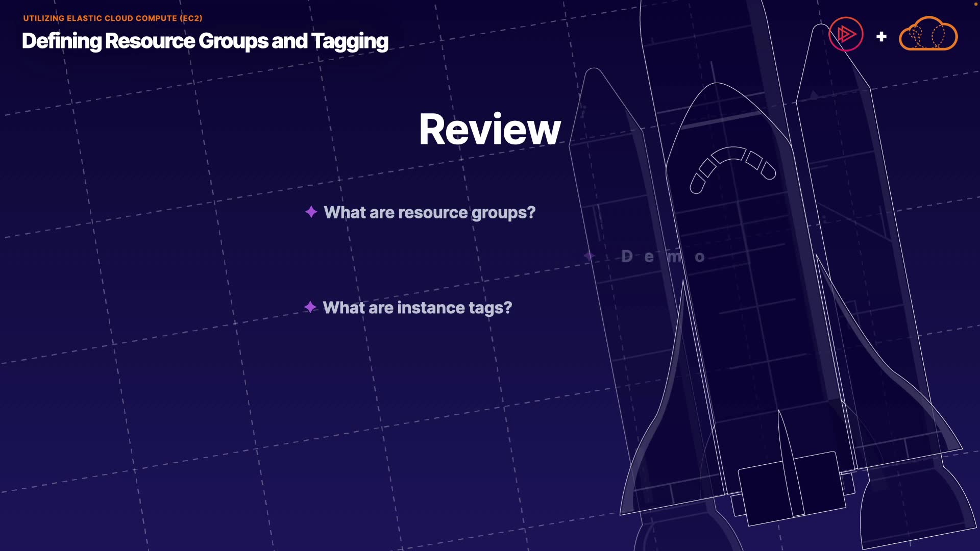Select the "What are resource groups?" text
The width and height of the screenshot is (980, 551).
tap(429, 212)
